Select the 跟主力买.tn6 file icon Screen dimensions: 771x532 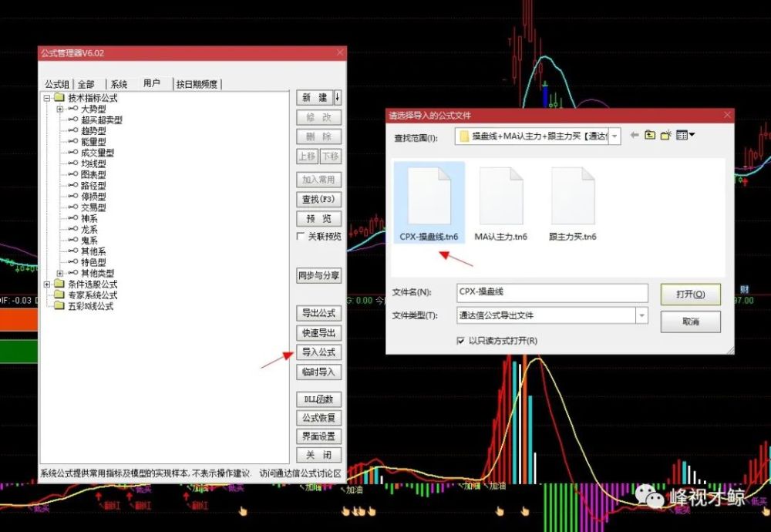click(x=572, y=197)
